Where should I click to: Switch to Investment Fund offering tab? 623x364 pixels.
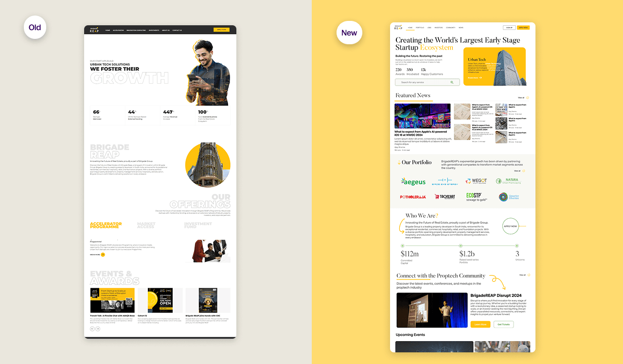pos(198,225)
